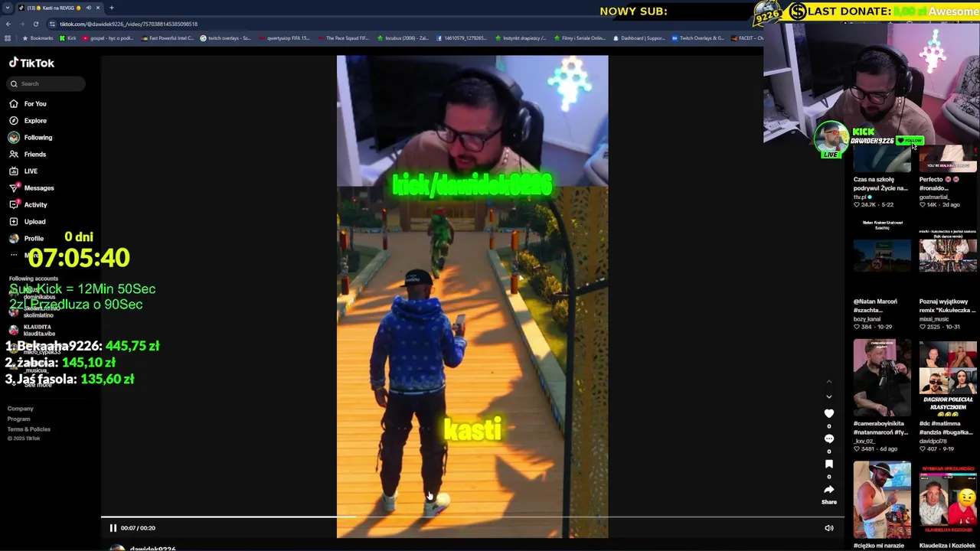Pause the video with the pause icon
The width and height of the screenshot is (980, 551).
pyautogui.click(x=113, y=528)
